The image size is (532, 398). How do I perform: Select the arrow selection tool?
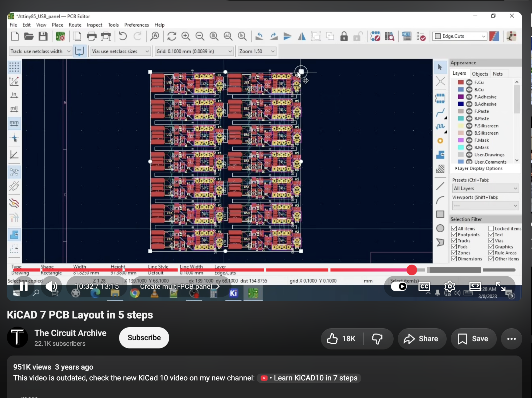coord(440,67)
